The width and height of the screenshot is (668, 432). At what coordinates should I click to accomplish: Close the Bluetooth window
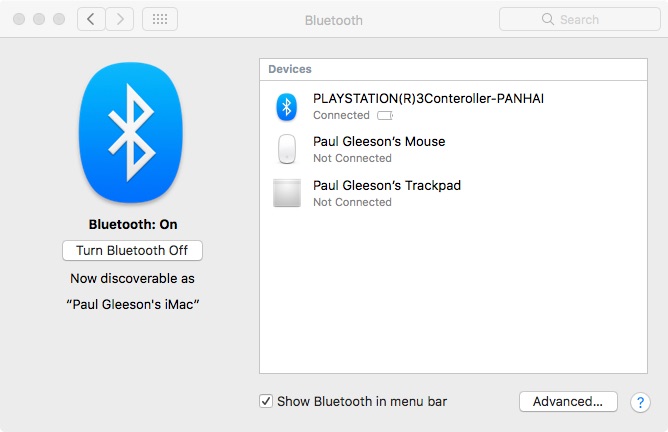point(19,19)
